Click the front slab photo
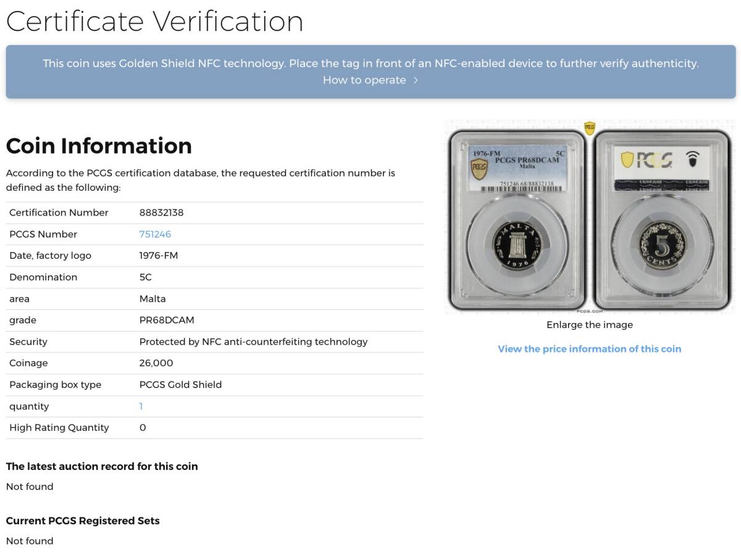The image size is (741, 560). (518, 219)
